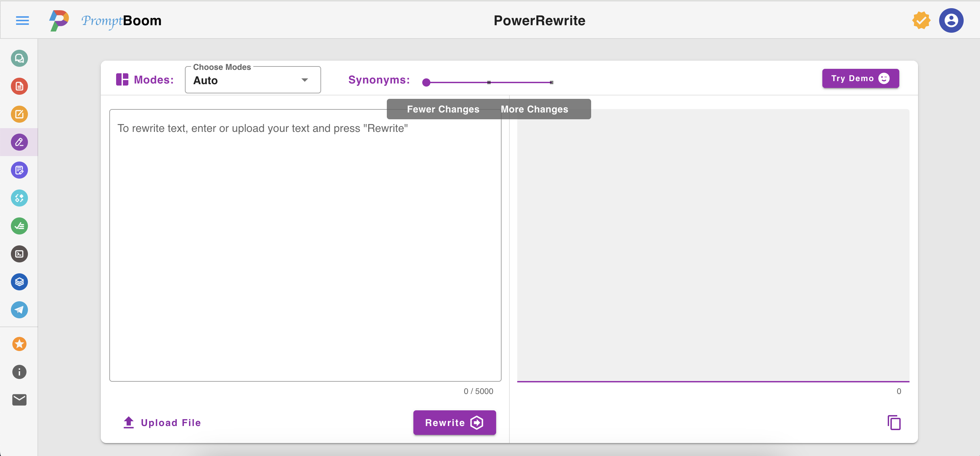Image resolution: width=980 pixels, height=456 pixels.
Task: Open the blue layers sidebar icon
Action: tap(19, 282)
